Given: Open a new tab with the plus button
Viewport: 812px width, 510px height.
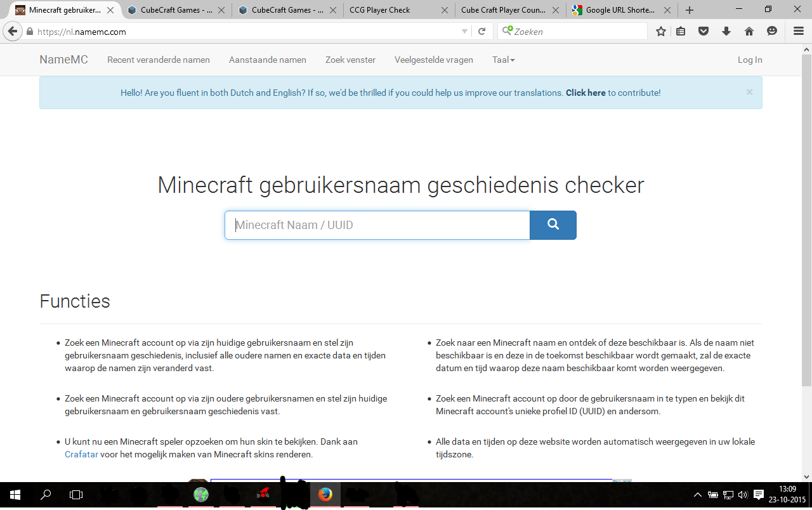Looking at the screenshot, I should pyautogui.click(x=690, y=10).
